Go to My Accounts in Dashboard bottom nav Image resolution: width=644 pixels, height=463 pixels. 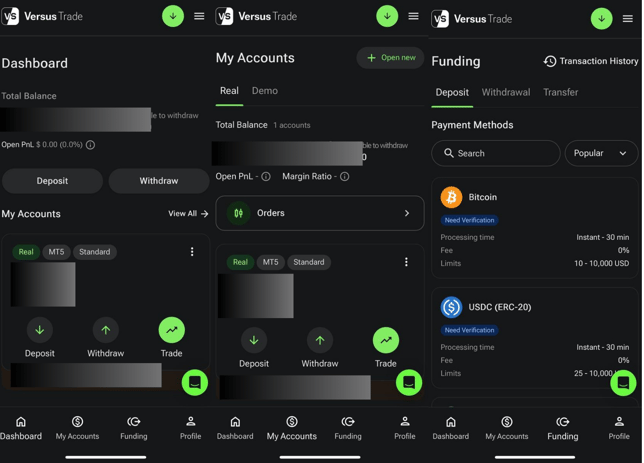[x=78, y=428]
